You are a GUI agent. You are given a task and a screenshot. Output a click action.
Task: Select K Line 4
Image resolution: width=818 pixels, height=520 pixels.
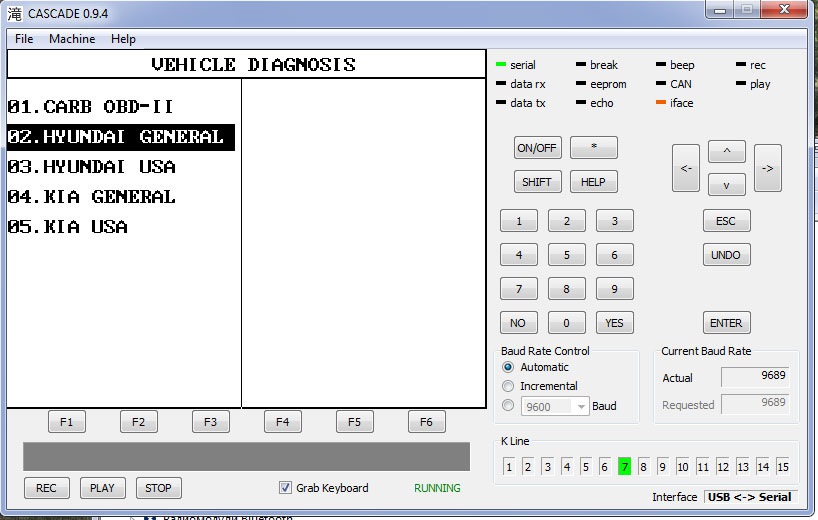567,466
